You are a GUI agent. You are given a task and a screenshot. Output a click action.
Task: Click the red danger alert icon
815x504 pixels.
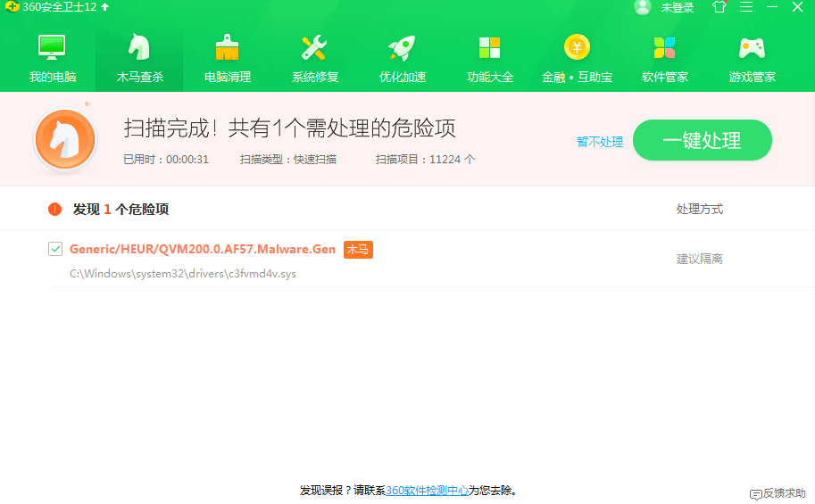[54, 209]
